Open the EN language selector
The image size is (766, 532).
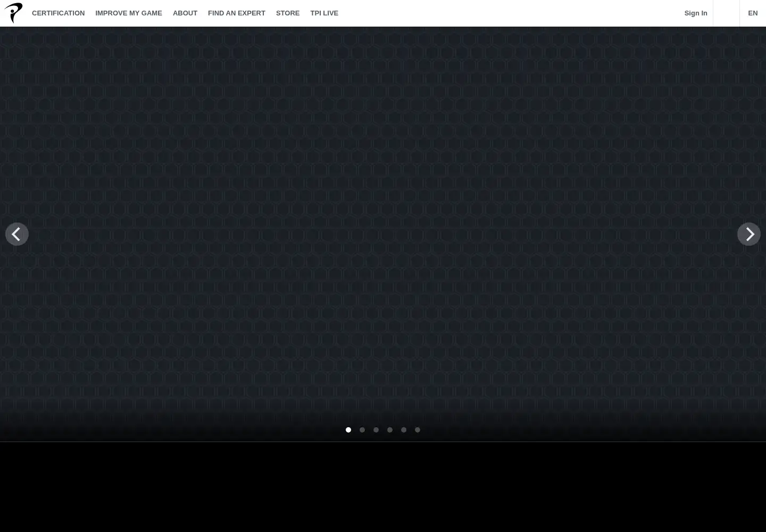tap(753, 13)
